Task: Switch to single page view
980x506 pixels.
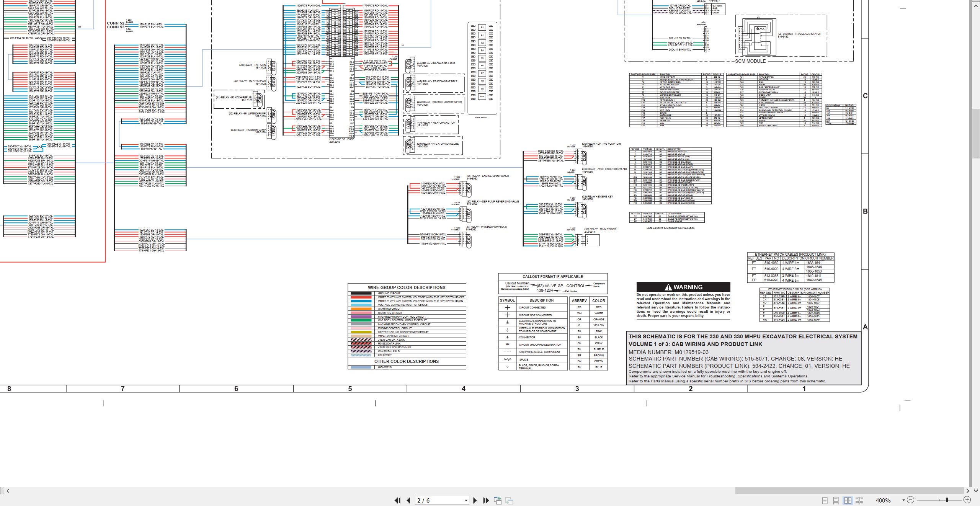Action: pyautogui.click(x=825, y=500)
